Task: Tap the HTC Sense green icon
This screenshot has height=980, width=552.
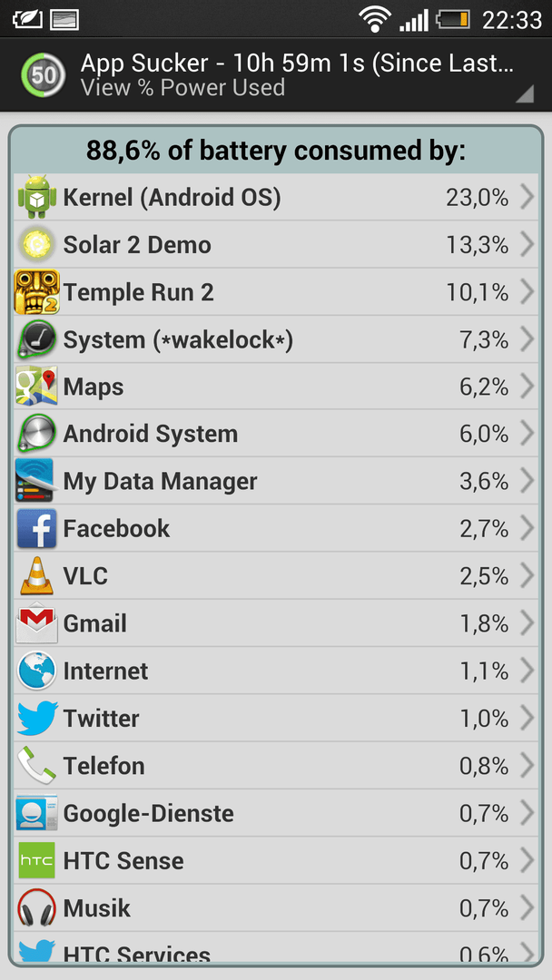Action: click(37, 860)
